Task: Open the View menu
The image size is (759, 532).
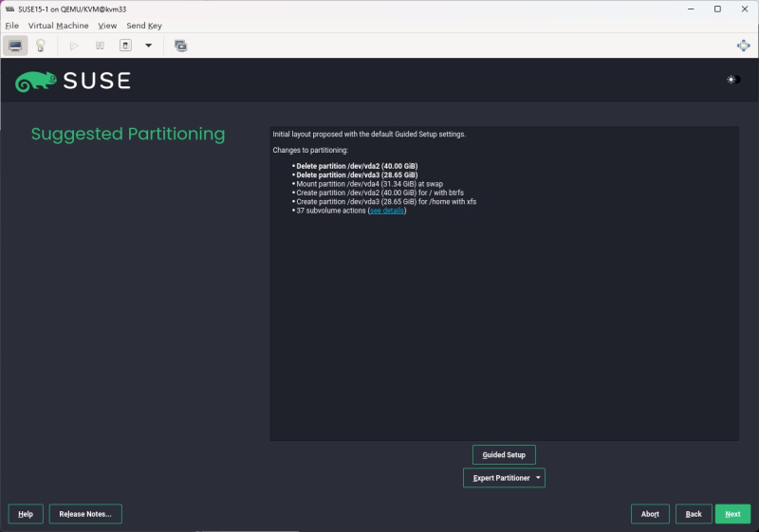Action: click(107, 26)
